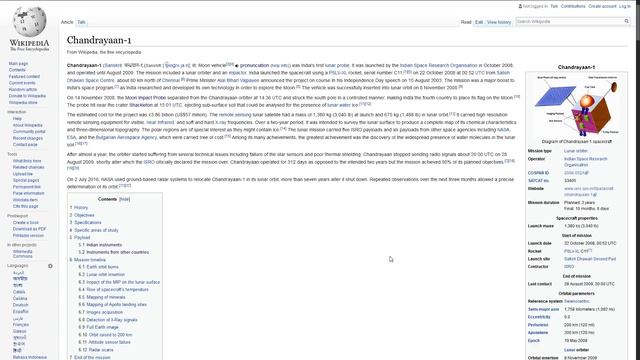The width and height of the screenshot is (640, 360).
Task: Click the Wikipedia globe logo
Action: tap(29, 21)
